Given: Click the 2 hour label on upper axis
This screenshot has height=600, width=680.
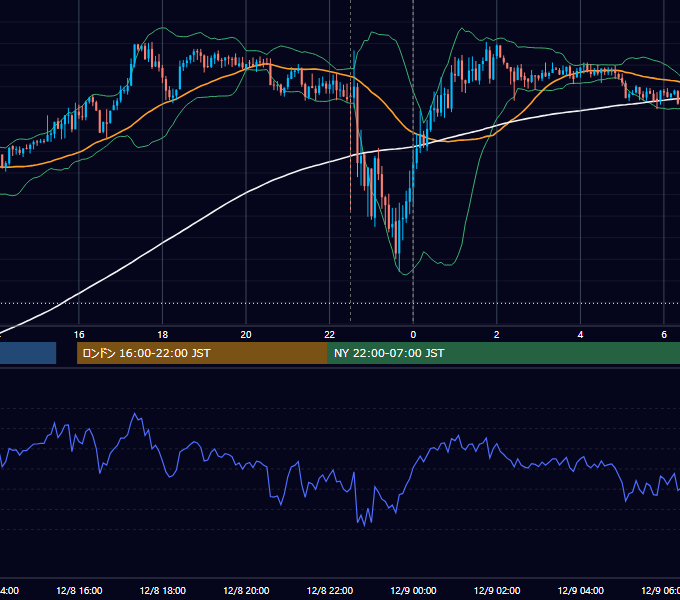Looking at the screenshot, I should (497, 335).
